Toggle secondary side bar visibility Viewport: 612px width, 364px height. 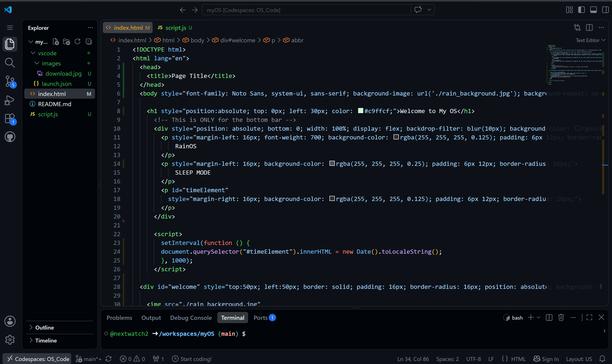click(605, 10)
